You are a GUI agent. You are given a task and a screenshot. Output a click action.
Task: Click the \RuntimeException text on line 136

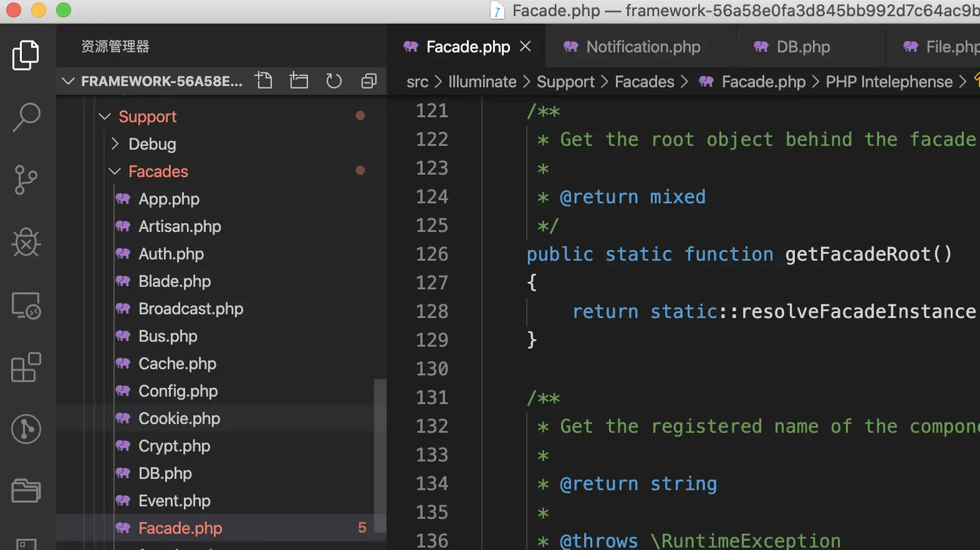pos(746,541)
